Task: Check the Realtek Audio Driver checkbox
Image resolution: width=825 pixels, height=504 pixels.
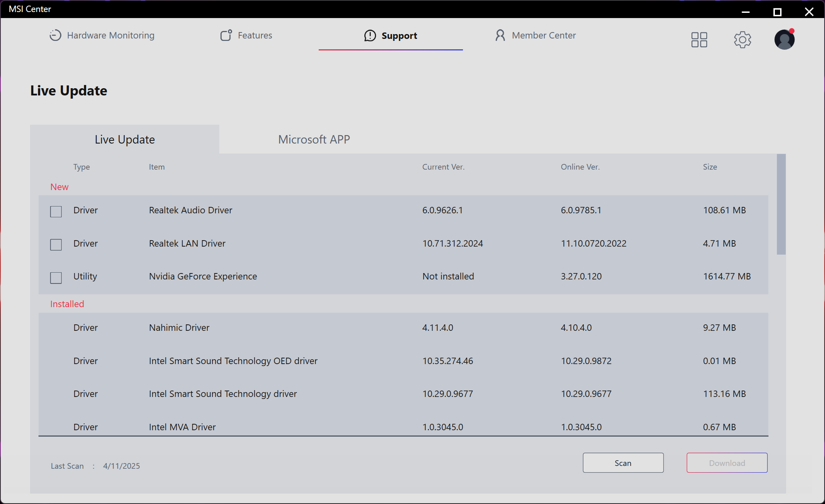Action: pos(56,211)
